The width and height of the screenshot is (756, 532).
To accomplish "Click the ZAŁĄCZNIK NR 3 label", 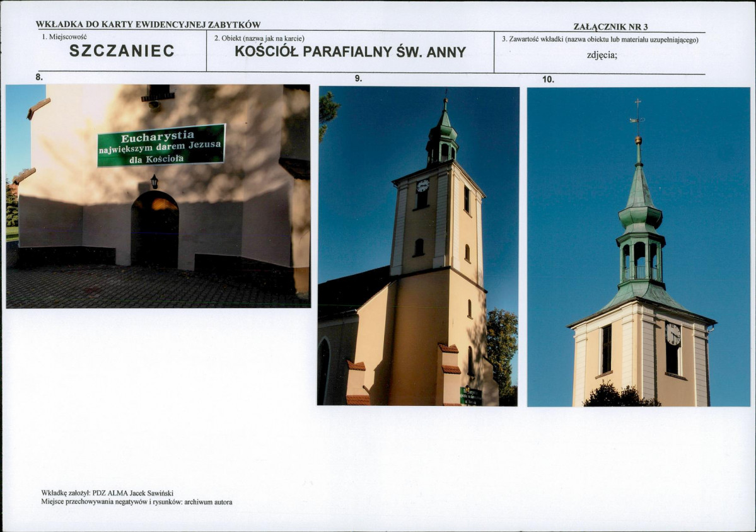I will tap(610, 27).
